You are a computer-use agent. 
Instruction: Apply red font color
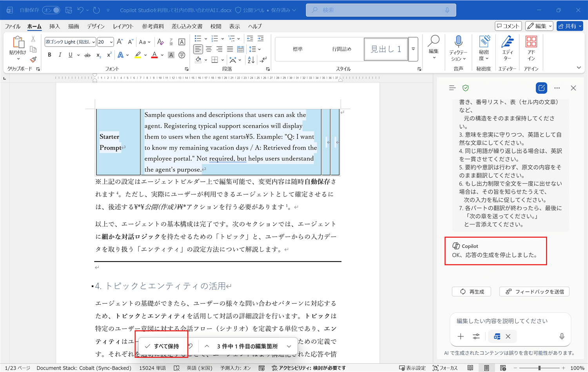[x=154, y=55]
